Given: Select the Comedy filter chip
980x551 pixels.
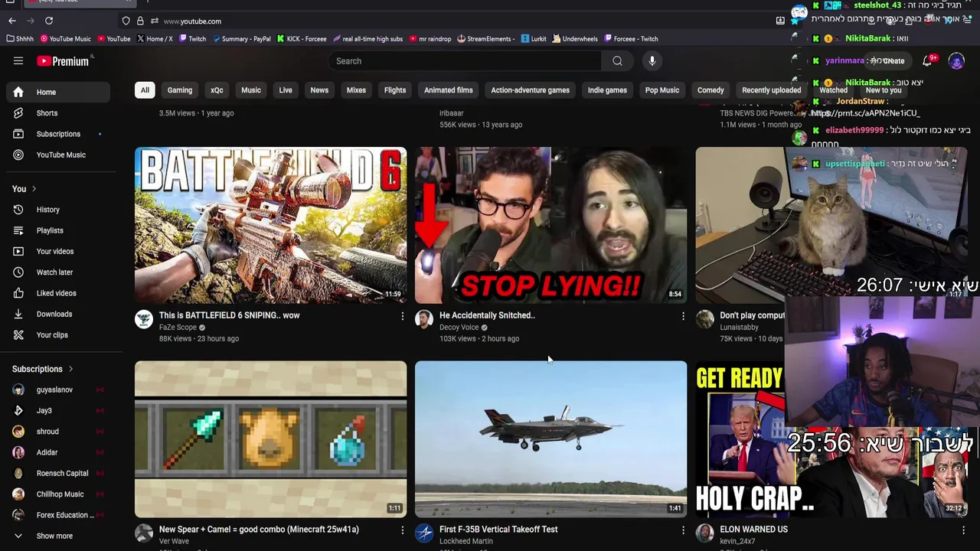Looking at the screenshot, I should pyautogui.click(x=710, y=90).
